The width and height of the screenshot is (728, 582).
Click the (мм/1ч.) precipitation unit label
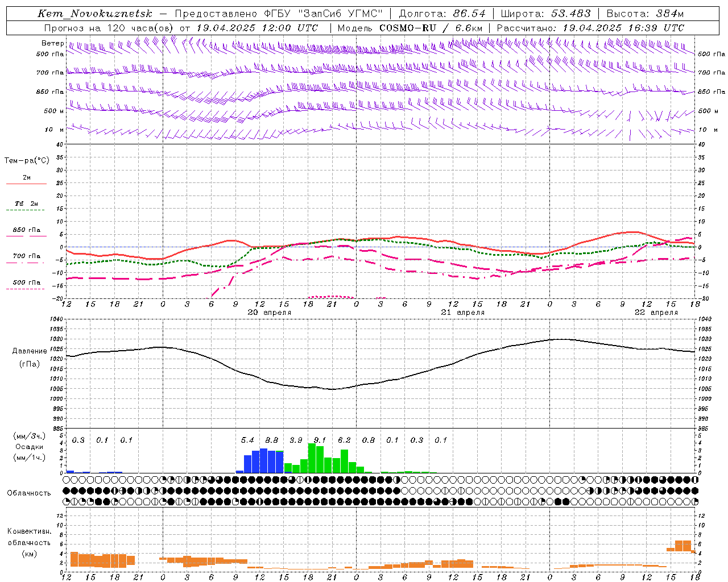29,458
